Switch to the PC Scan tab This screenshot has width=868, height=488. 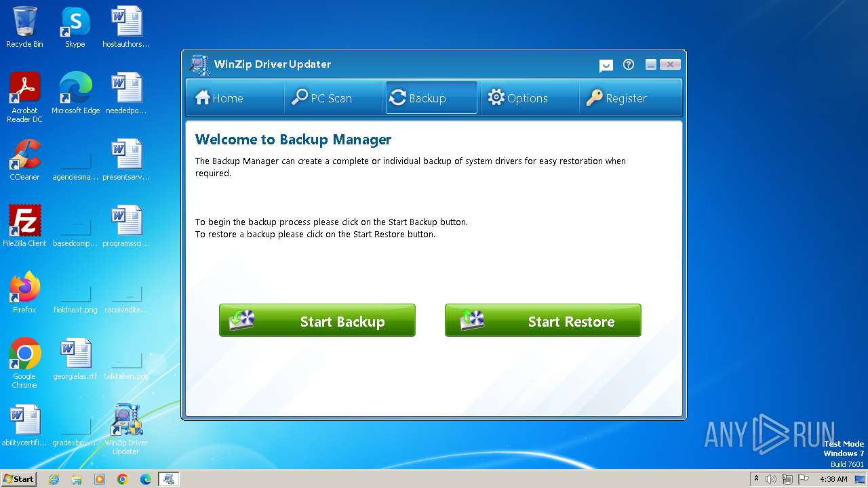(334, 98)
